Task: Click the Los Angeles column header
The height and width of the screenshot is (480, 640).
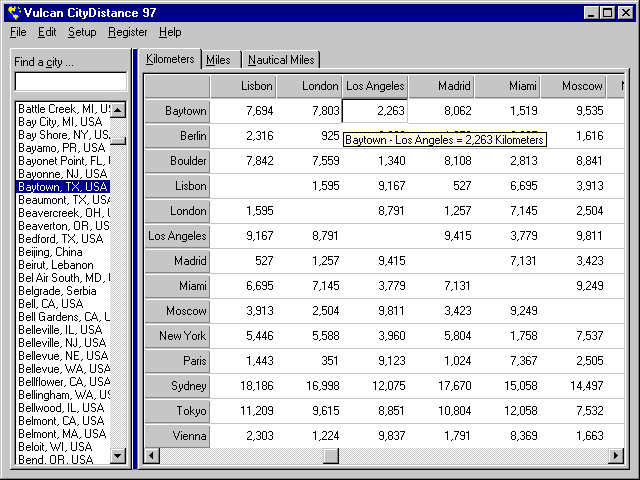Action: point(375,86)
